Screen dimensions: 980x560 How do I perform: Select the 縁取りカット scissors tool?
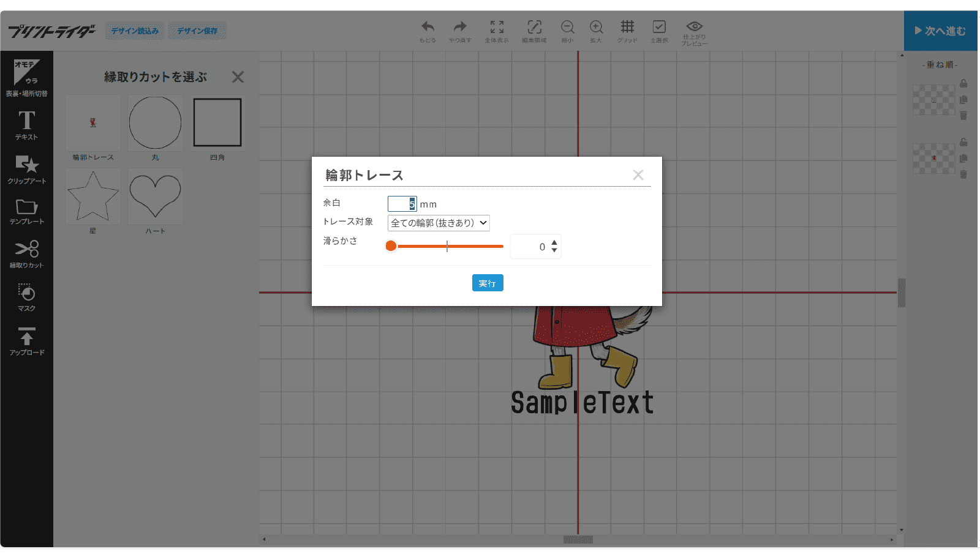(x=26, y=254)
